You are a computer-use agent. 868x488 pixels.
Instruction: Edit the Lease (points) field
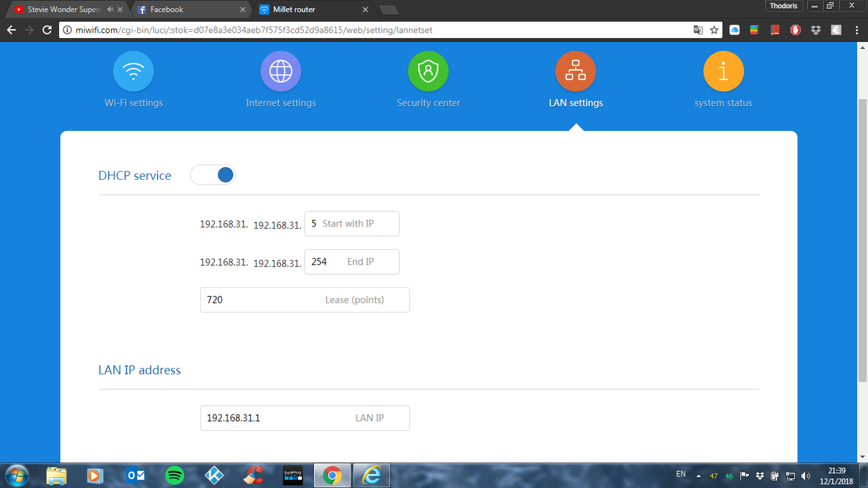click(x=304, y=299)
